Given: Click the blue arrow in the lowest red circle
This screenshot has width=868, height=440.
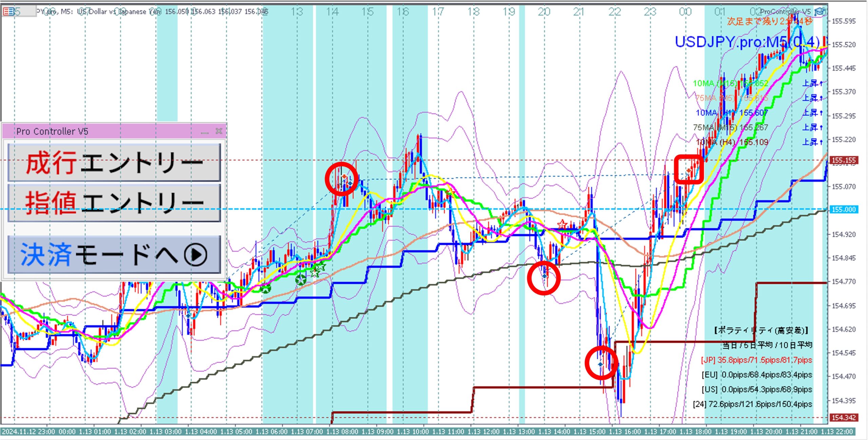Looking at the screenshot, I should tap(600, 364).
